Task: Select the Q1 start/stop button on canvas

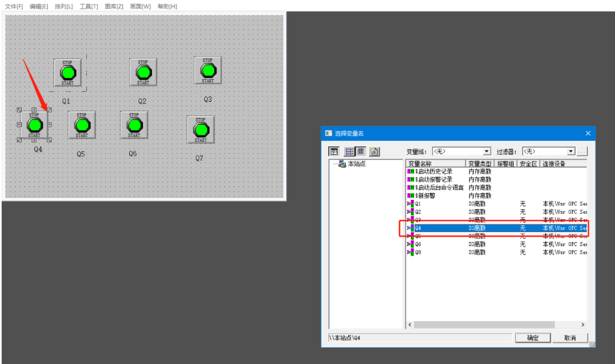Action: click(x=67, y=72)
